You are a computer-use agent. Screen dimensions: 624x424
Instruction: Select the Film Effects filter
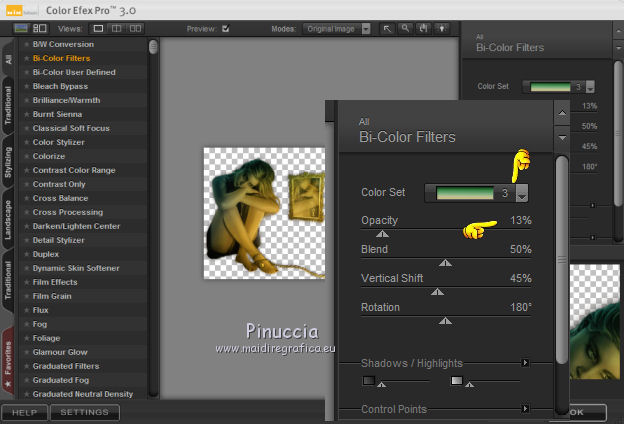pyautogui.click(x=55, y=282)
